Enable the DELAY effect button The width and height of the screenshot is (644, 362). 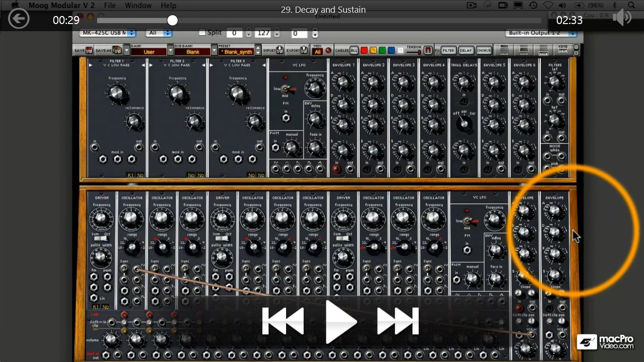tap(466, 50)
